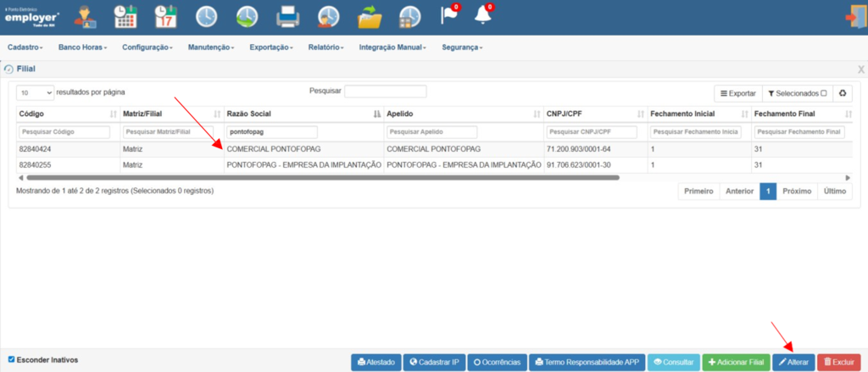Open the Configuração menu
Viewport: 868px width, 372px height.
point(147,47)
